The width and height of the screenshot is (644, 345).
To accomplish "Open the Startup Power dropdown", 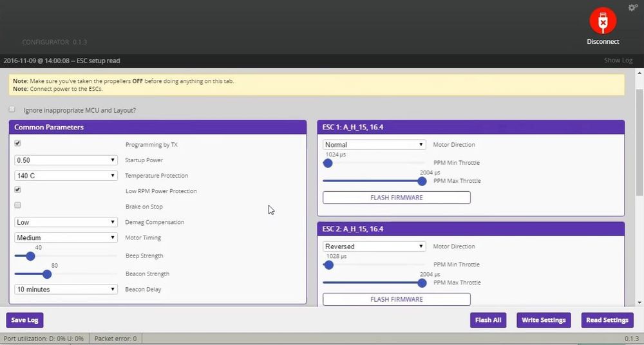I will pyautogui.click(x=66, y=160).
